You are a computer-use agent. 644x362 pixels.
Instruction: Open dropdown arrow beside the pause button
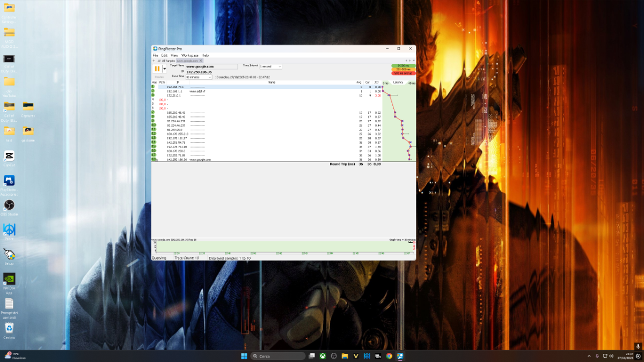(x=164, y=69)
